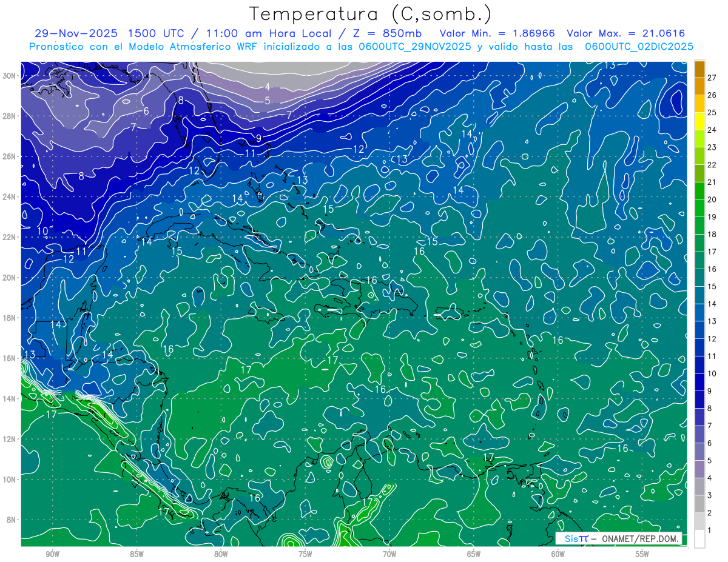Screen dimensions: 728x562
Task: Click the 10N latitude axis label
Action: click(9, 480)
